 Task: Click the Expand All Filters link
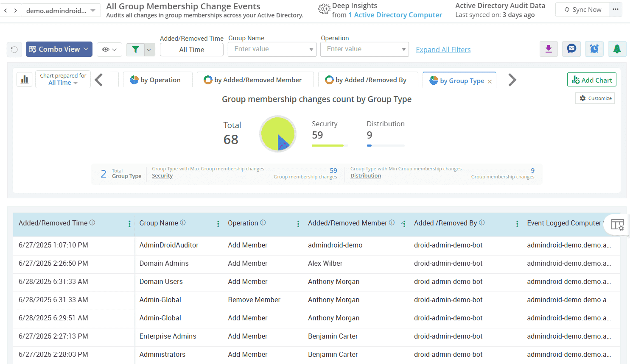tap(443, 50)
